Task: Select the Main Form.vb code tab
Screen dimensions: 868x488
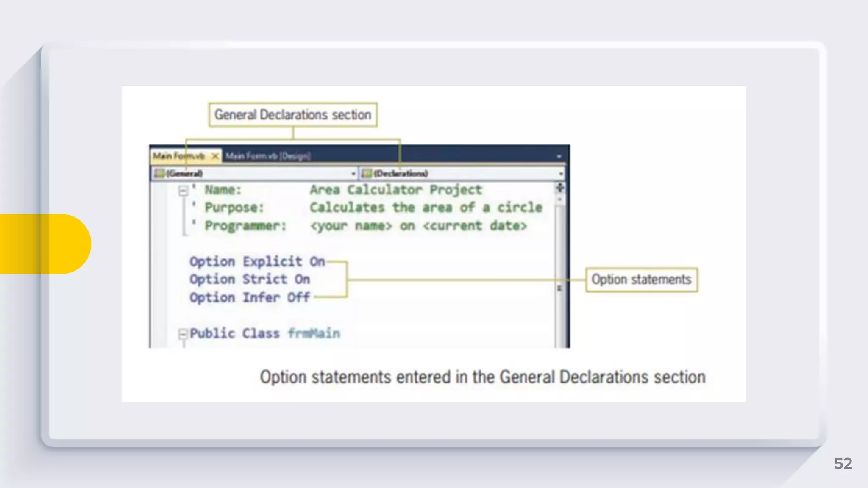Action: [179, 156]
